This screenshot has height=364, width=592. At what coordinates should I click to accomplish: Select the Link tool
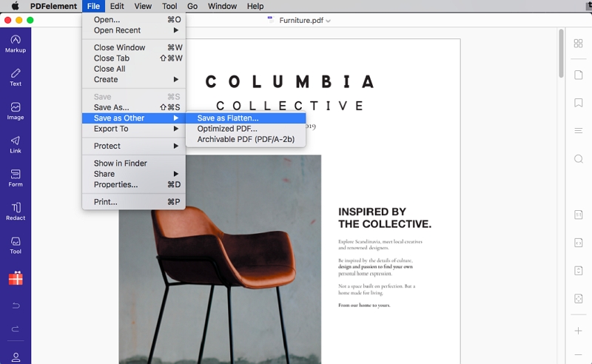pyautogui.click(x=16, y=144)
